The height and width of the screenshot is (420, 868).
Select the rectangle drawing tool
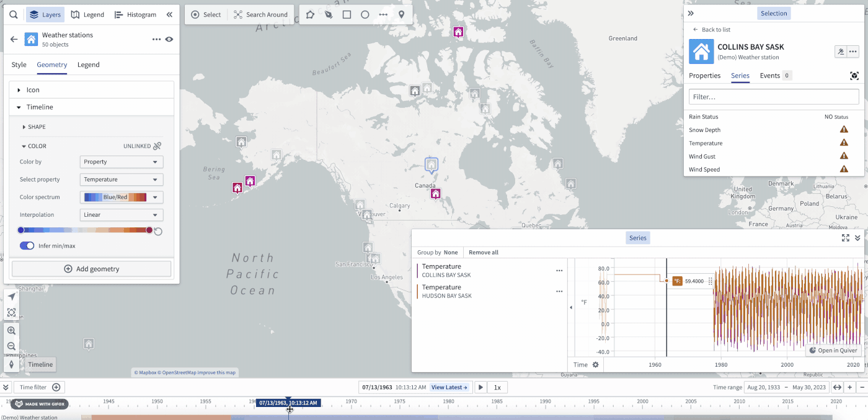tap(347, 14)
